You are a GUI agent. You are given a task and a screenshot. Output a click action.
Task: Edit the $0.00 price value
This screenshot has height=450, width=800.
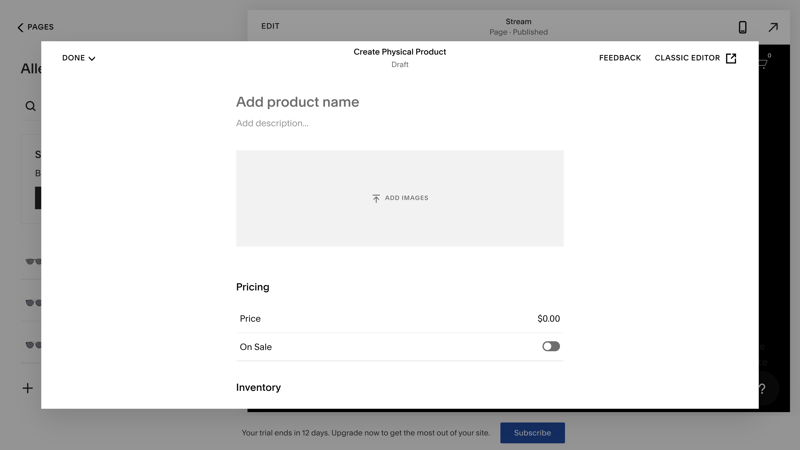(x=548, y=319)
